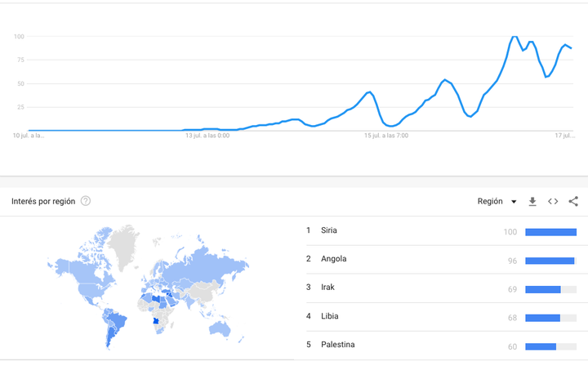Share the Interés por región chart
588x366 pixels.
coord(573,201)
